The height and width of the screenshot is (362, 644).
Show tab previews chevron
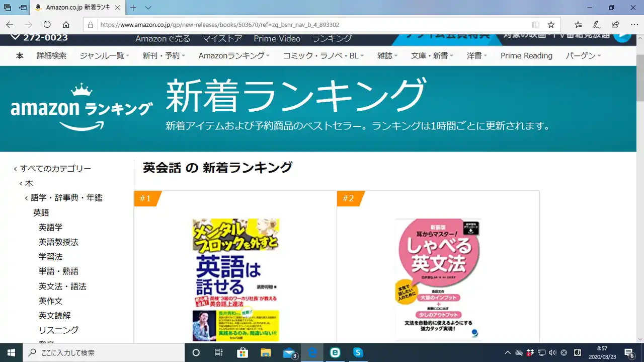148,8
